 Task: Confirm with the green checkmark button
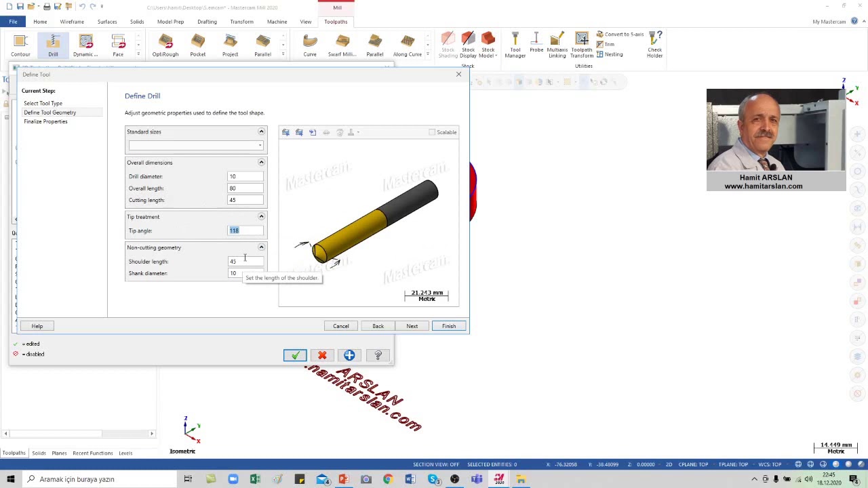coord(295,355)
